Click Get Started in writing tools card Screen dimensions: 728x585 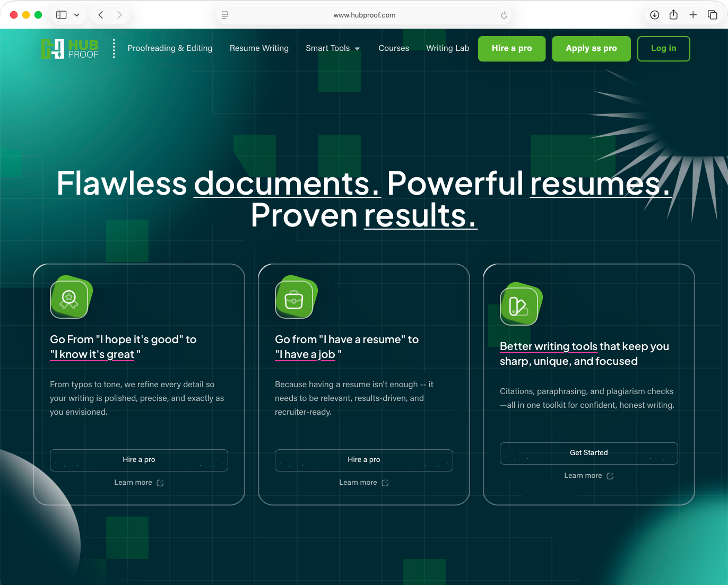588,453
